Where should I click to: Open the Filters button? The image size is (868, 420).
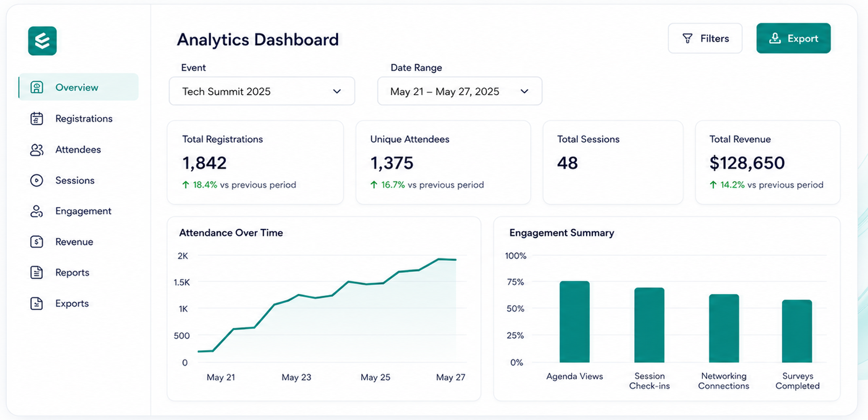pos(705,38)
